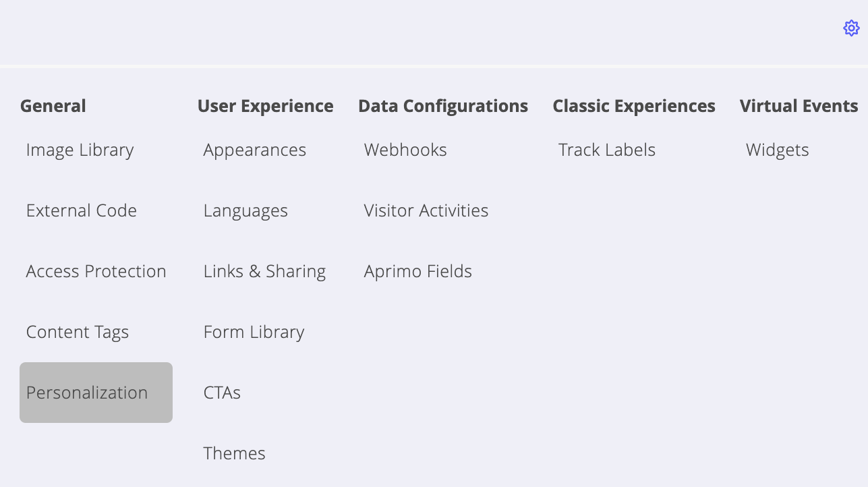Click the Virtual Events heading
Image resolution: width=868 pixels, height=487 pixels.
pyautogui.click(x=799, y=106)
